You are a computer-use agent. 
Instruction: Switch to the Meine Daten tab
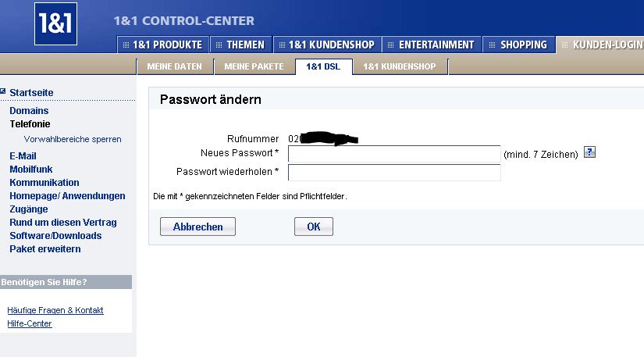(x=174, y=66)
